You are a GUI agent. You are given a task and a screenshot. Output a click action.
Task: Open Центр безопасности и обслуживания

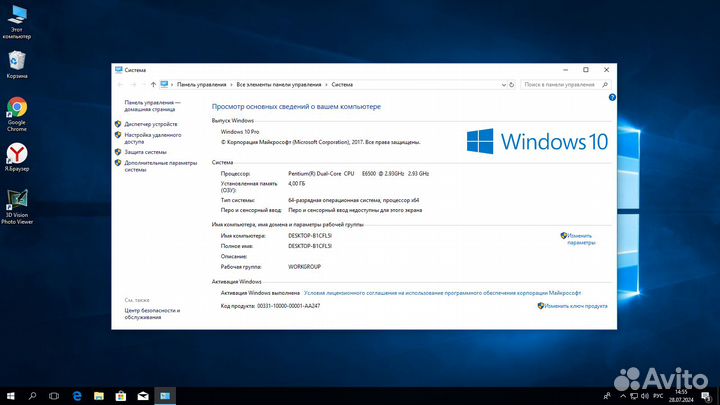pyautogui.click(x=152, y=314)
